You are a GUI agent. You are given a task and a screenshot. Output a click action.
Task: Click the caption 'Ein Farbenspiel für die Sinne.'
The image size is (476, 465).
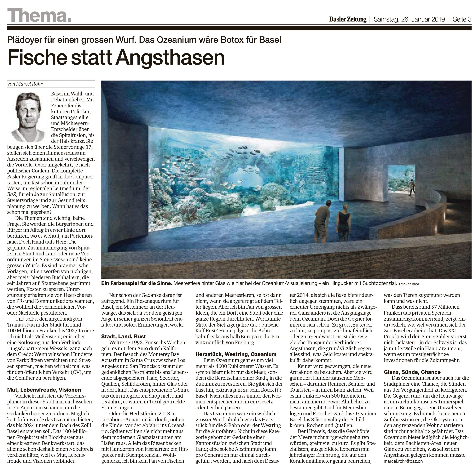click(x=137, y=284)
